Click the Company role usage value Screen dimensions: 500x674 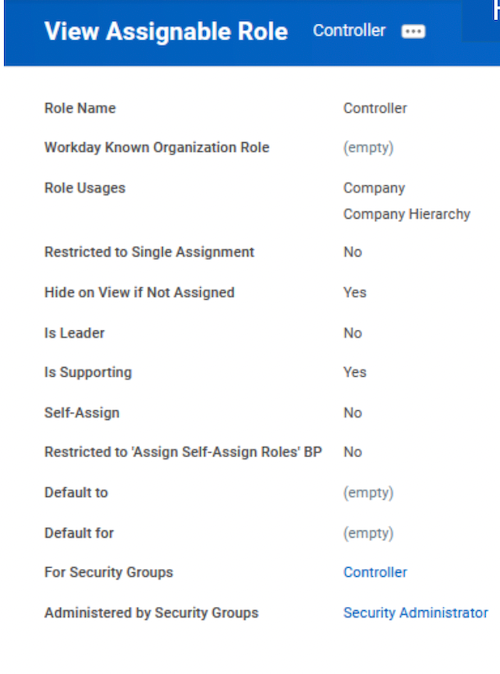click(374, 188)
